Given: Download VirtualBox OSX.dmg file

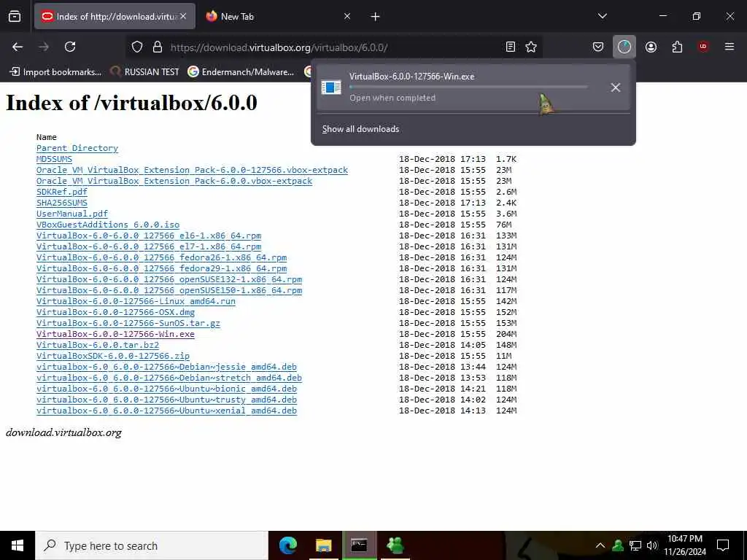Looking at the screenshot, I should 115,312.
